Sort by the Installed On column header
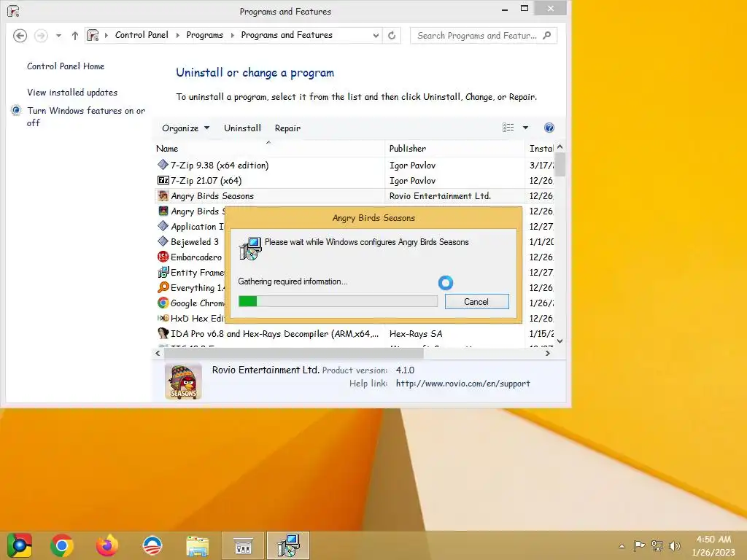The image size is (747, 560). 540,149
